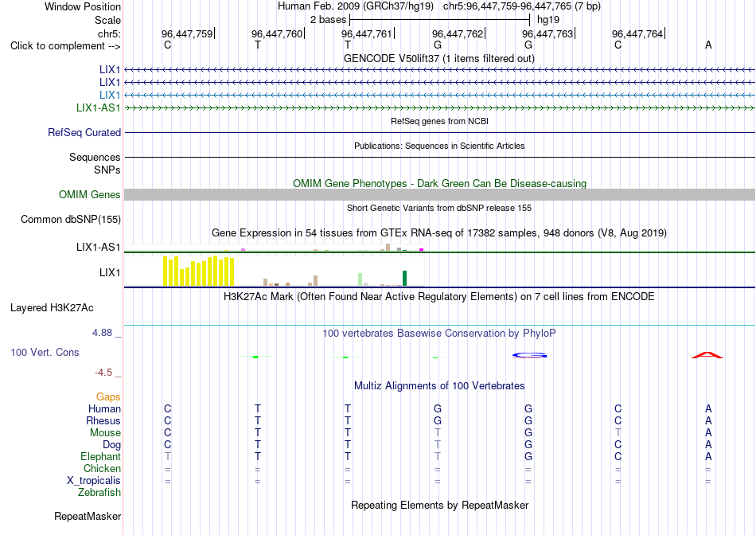This screenshot has width=756, height=535.
Task: Open "100 vertebrates Basewise Conservation by PhyloP" title
Action: pyautogui.click(x=439, y=333)
